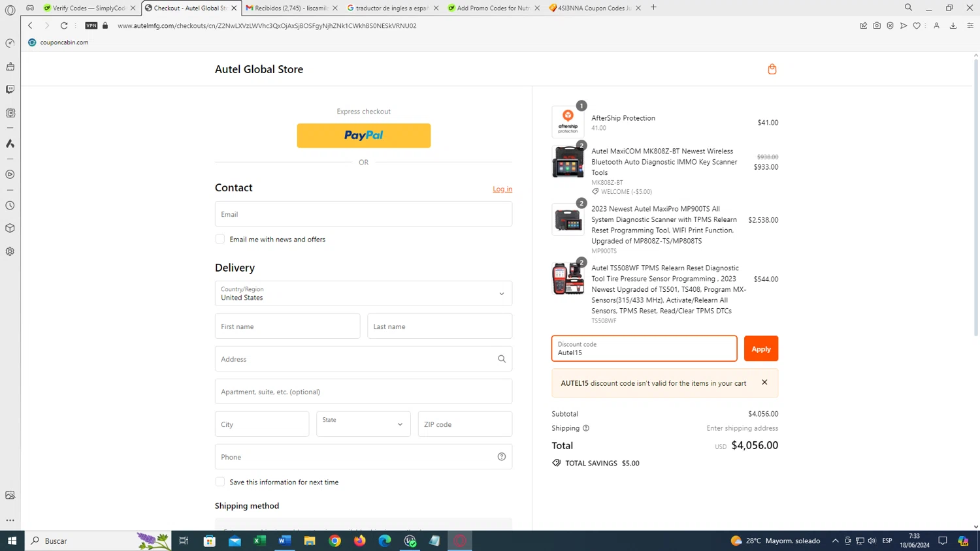Screen dimensions: 980x551
Task: Dismiss the AUTEL15 invalid code message
Action: [764, 383]
